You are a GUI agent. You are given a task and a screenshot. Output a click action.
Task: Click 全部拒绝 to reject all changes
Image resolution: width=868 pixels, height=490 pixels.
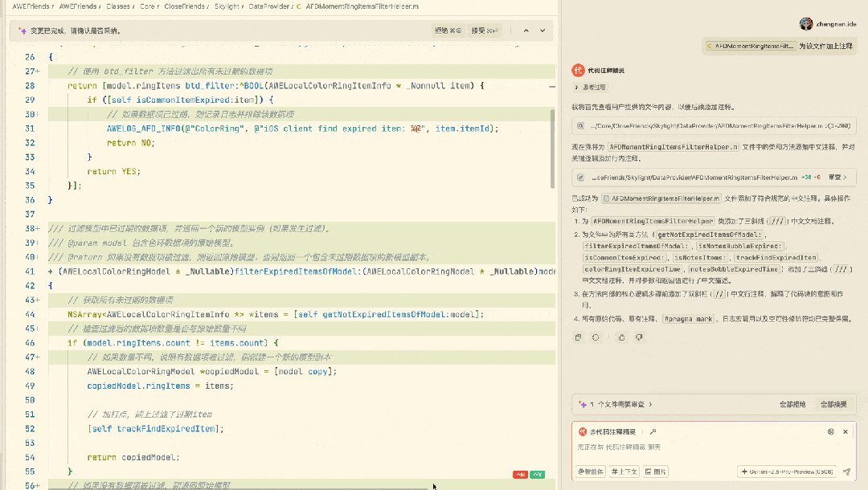(792, 404)
